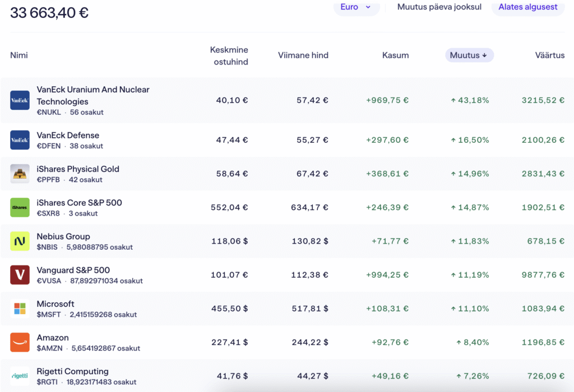This screenshot has width=574, height=392.
Task: Select the Alates algusest option
Action: tap(527, 7)
